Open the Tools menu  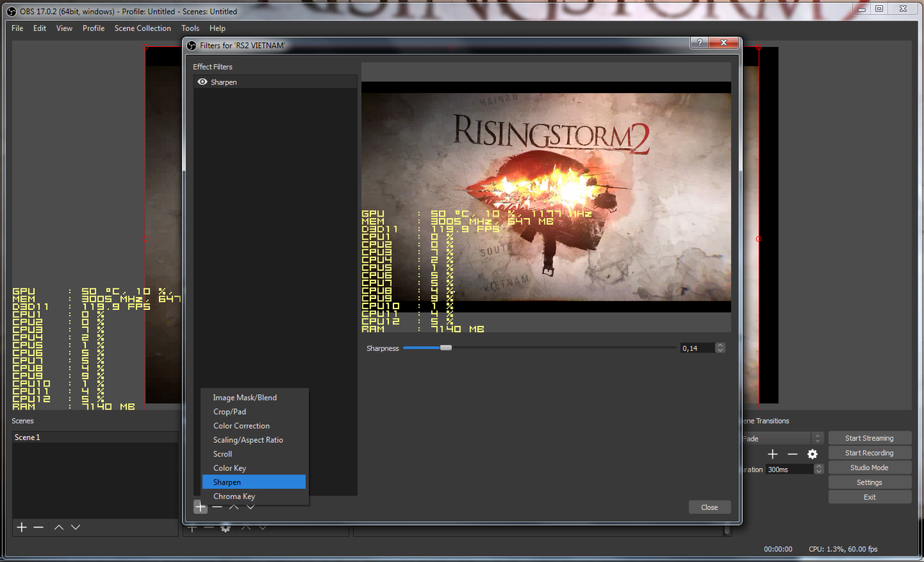pyautogui.click(x=191, y=28)
